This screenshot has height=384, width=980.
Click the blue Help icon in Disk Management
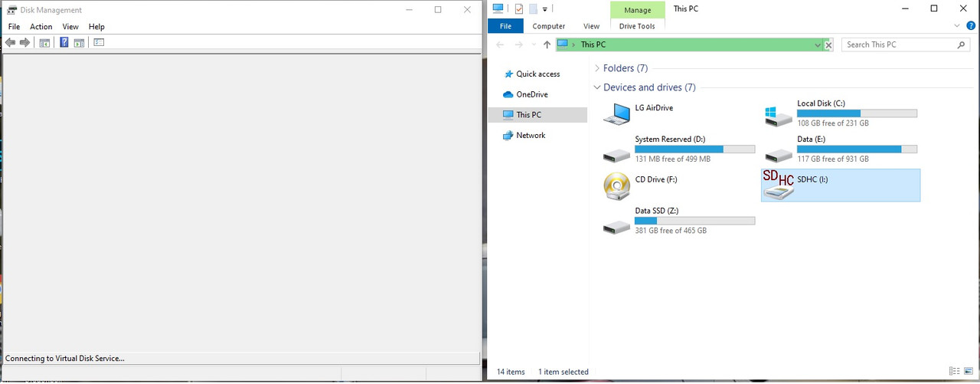pyautogui.click(x=64, y=42)
